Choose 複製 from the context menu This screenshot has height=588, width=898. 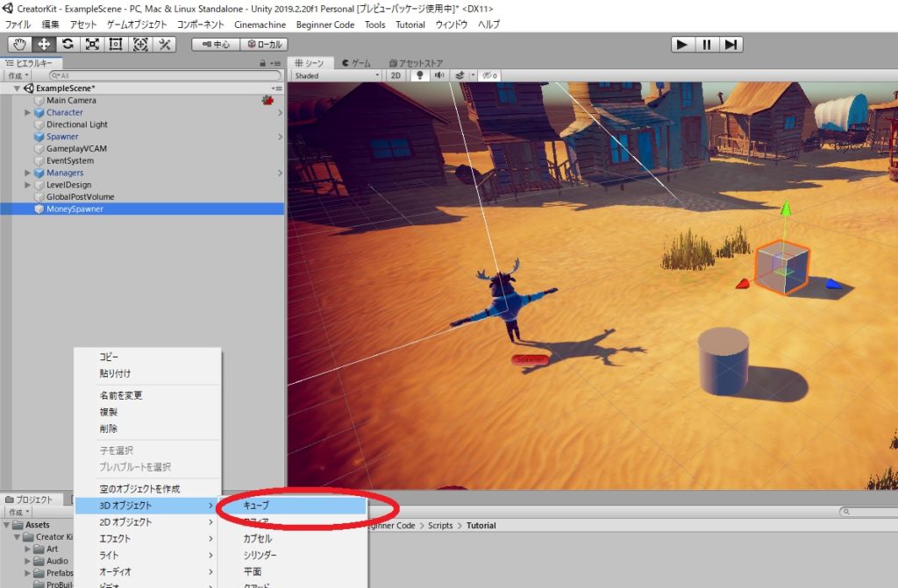147,412
